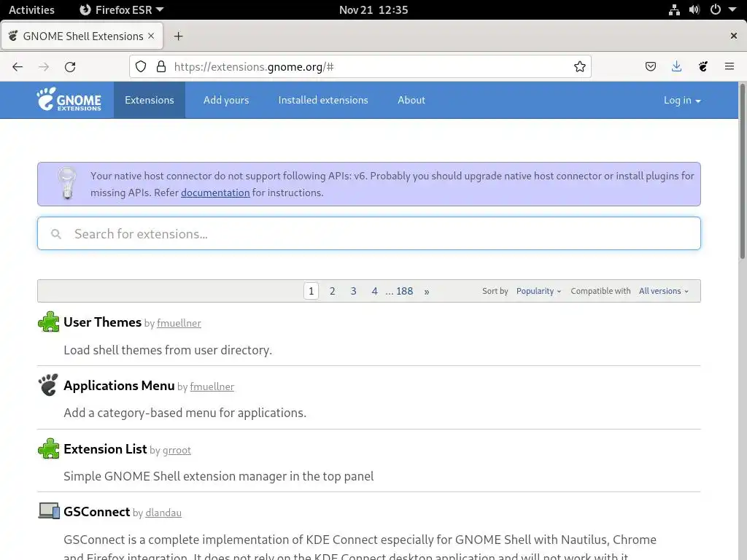Screen dimensions: 747x560
Task: Open the About page
Action: (411, 100)
